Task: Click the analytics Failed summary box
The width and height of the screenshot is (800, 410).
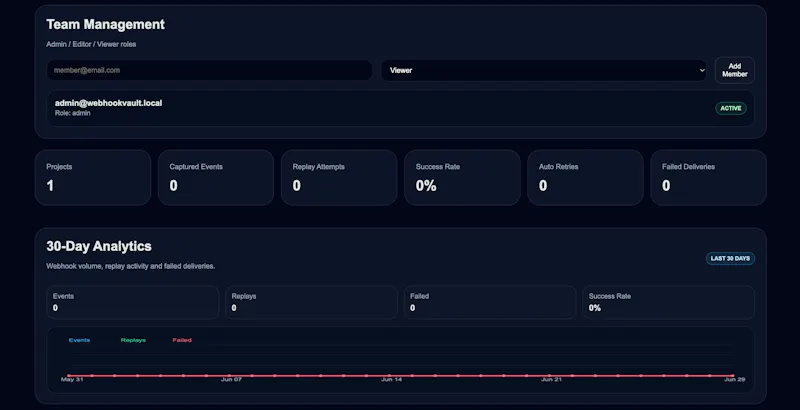Action: point(490,302)
